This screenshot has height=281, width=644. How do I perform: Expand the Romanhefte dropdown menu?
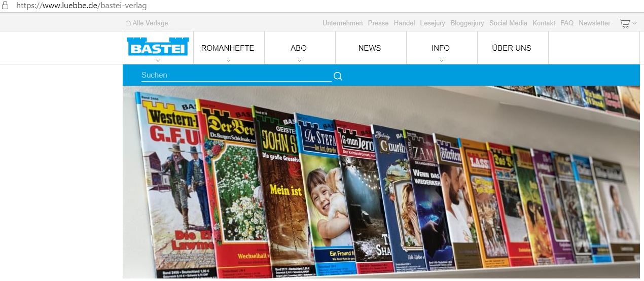point(228,49)
